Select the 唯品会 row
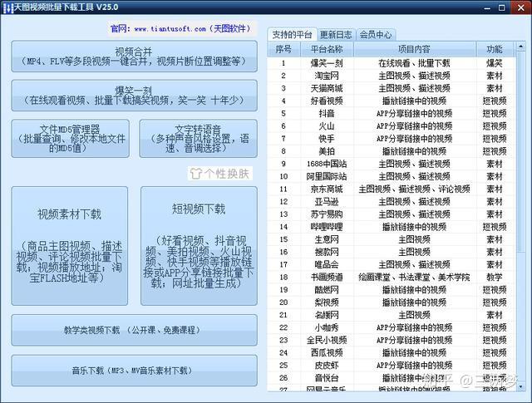Screen dimensions: 532x403 (x=392, y=264)
